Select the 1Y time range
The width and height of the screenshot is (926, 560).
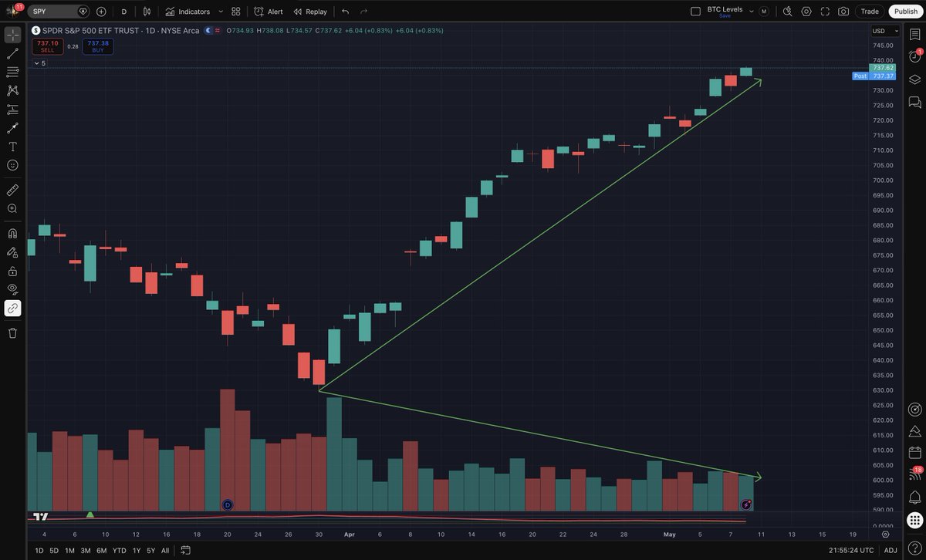point(137,551)
